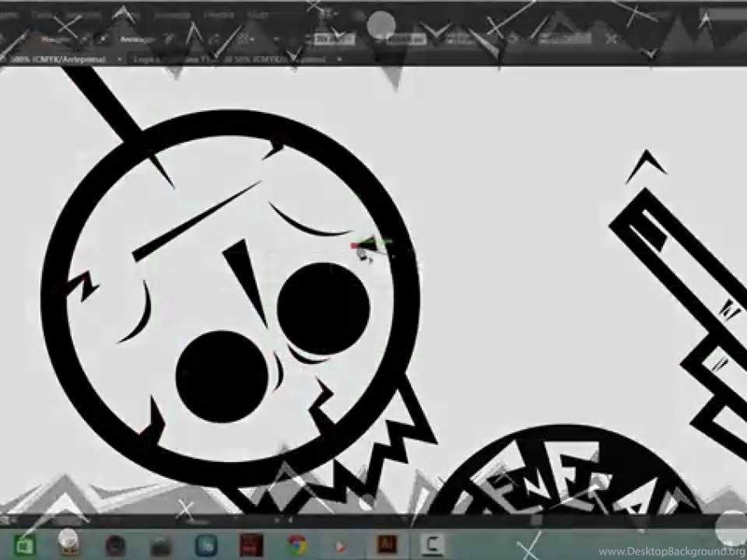Open the white C icon on the taskbar
Image resolution: width=747 pixels, height=560 pixels.
coord(432,545)
